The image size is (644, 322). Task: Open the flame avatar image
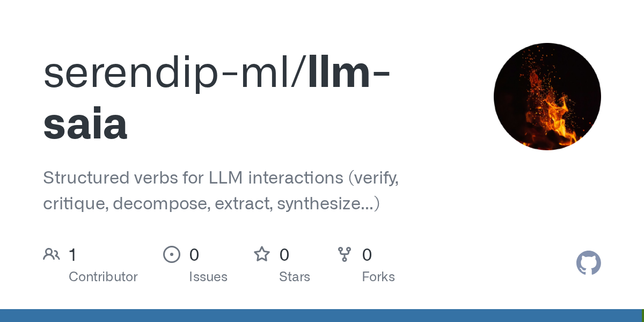(547, 97)
